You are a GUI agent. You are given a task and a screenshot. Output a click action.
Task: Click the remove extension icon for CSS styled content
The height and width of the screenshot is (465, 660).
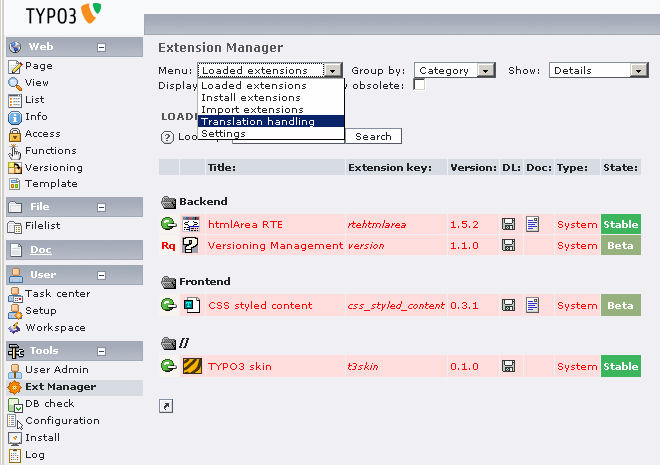pos(168,305)
